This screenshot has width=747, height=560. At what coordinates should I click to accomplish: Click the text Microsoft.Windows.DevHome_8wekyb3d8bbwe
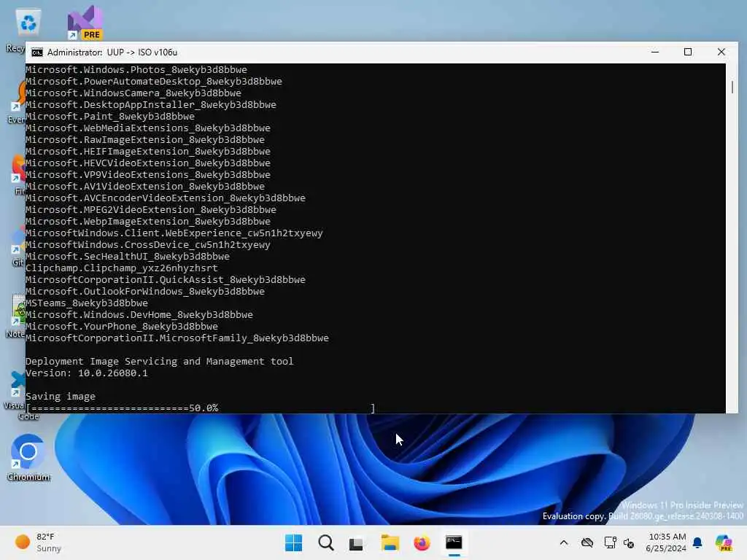(139, 315)
